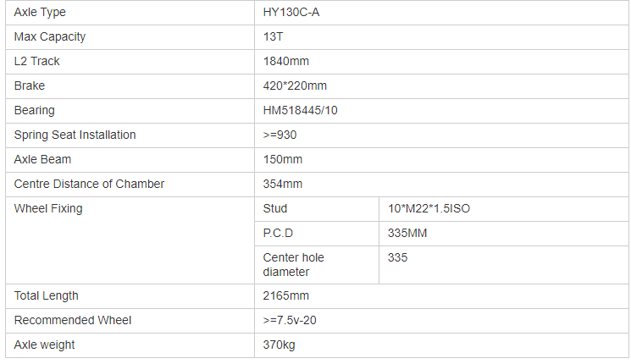Click the Axle Beam 150mm value
This screenshot has height=364, width=631.
click(283, 159)
